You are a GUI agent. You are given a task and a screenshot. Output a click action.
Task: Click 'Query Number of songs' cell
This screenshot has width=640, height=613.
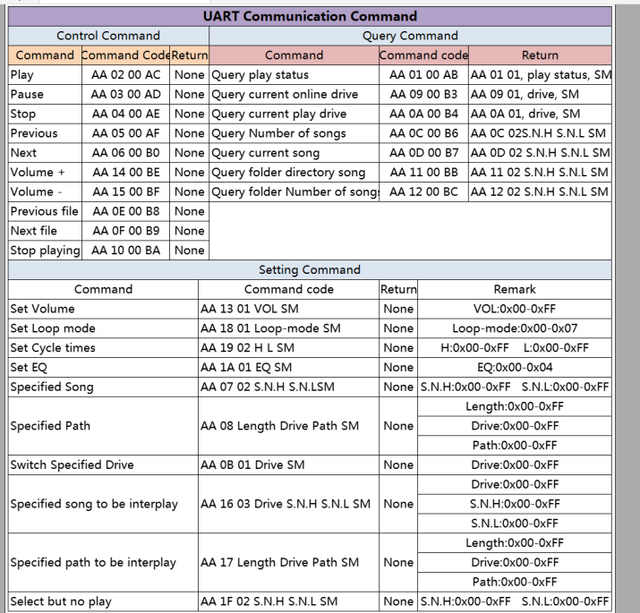point(294,133)
